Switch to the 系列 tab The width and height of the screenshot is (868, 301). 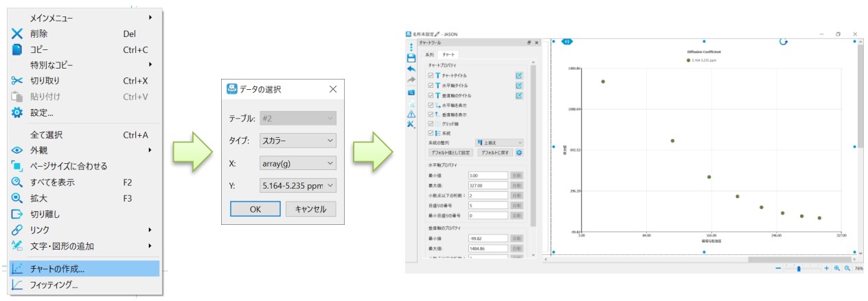click(429, 54)
